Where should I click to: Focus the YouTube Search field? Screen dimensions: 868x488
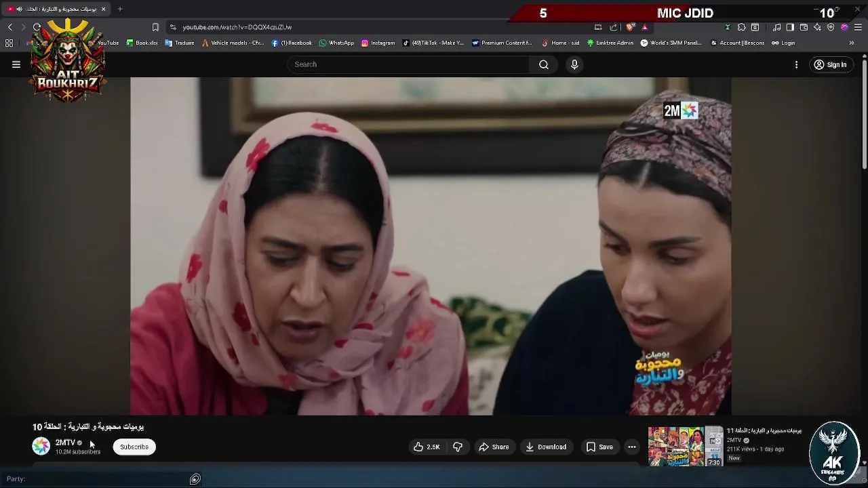(x=408, y=64)
